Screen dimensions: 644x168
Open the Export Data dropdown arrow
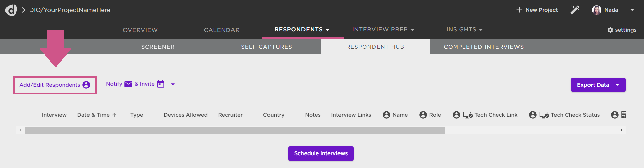(617, 85)
